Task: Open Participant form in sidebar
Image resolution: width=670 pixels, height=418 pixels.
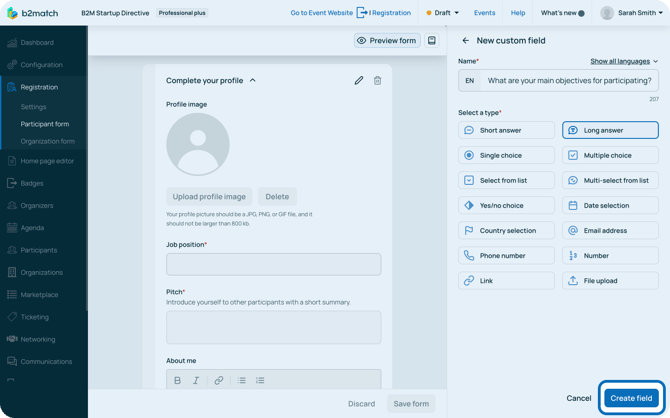Action: 45,124
